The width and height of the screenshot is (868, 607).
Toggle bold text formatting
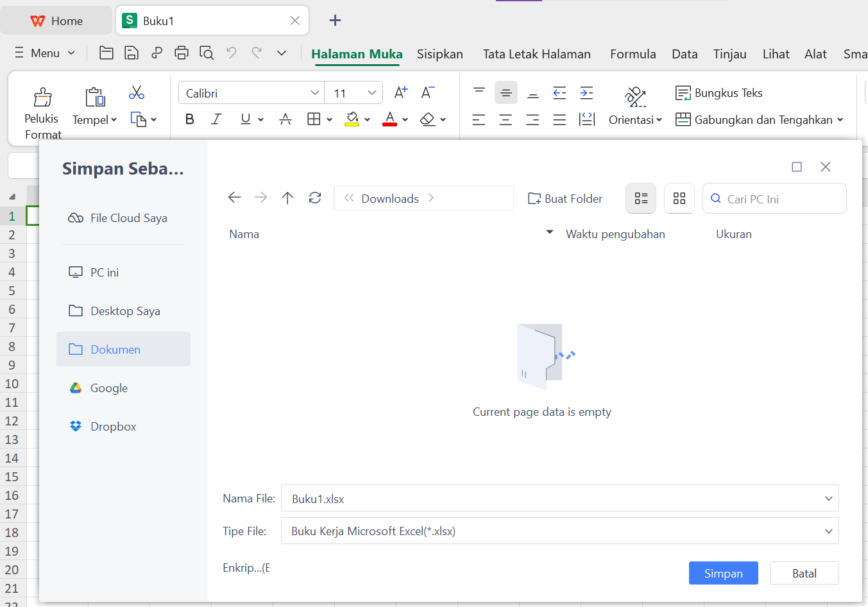[x=189, y=119]
